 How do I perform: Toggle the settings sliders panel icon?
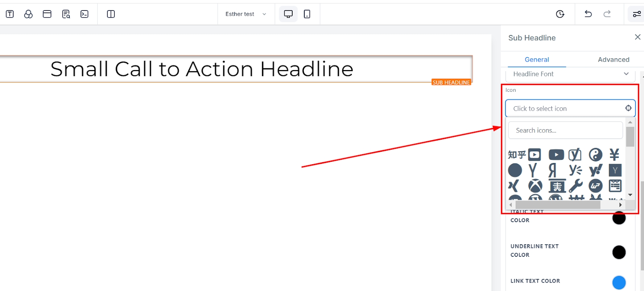point(636,14)
